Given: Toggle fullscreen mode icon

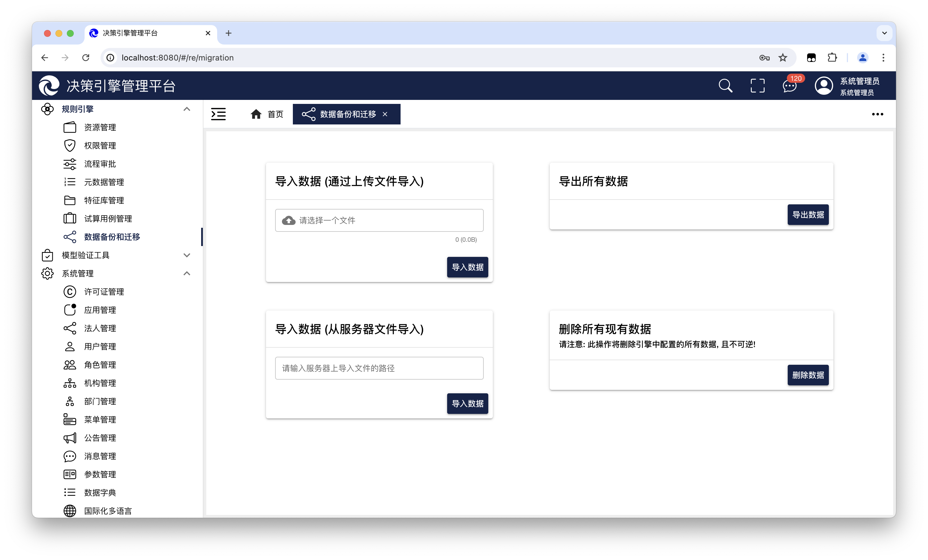Looking at the screenshot, I should [x=757, y=86].
